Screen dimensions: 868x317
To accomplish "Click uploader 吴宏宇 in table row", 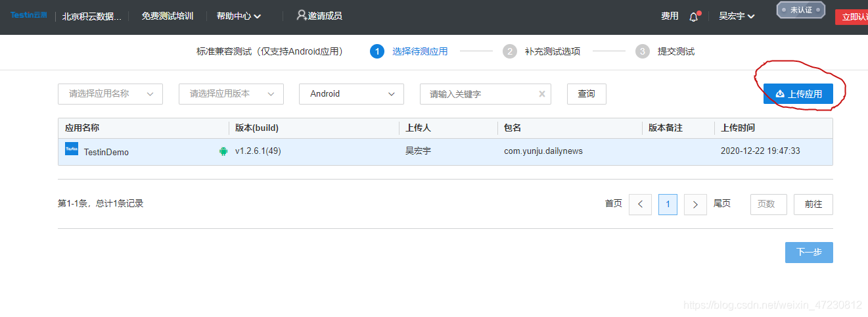I will tap(419, 151).
